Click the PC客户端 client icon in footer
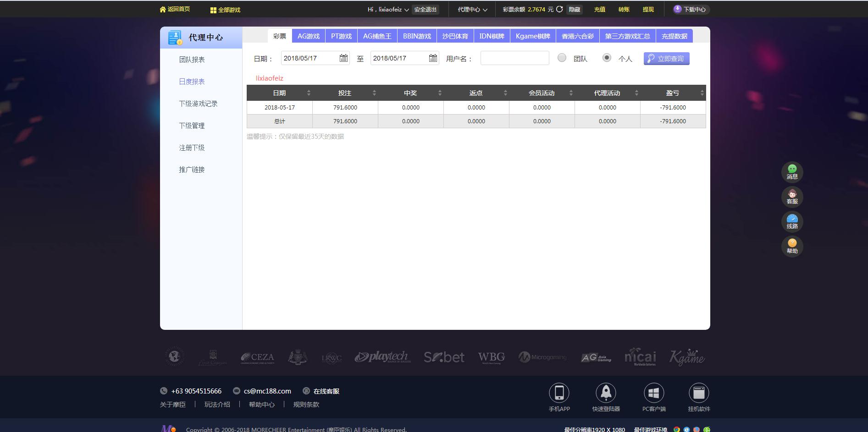Viewport: 868px width, 432px height. click(654, 393)
